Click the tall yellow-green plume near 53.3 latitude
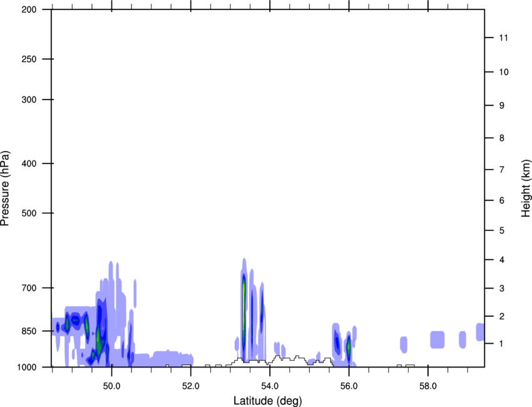The width and height of the screenshot is (532, 407). tap(243, 309)
